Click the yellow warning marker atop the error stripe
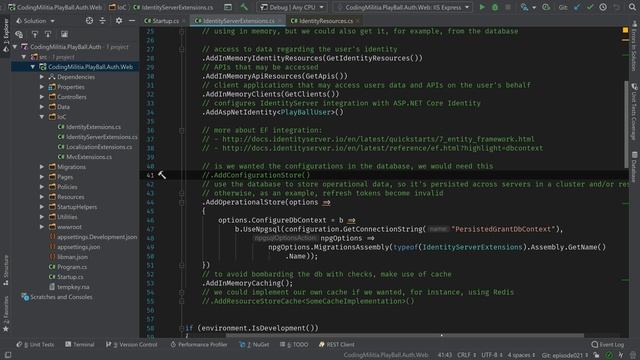The image size is (640, 360). pos(625,30)
